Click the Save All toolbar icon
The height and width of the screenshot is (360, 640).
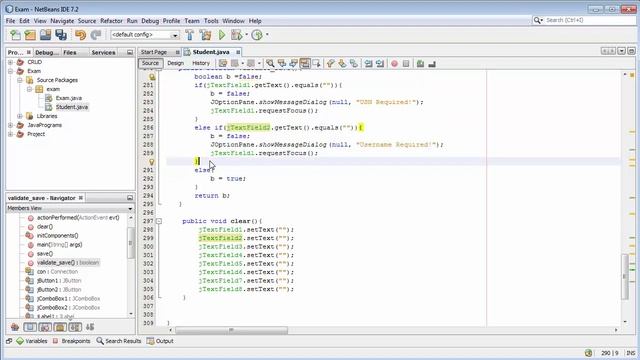pos(61,35)
